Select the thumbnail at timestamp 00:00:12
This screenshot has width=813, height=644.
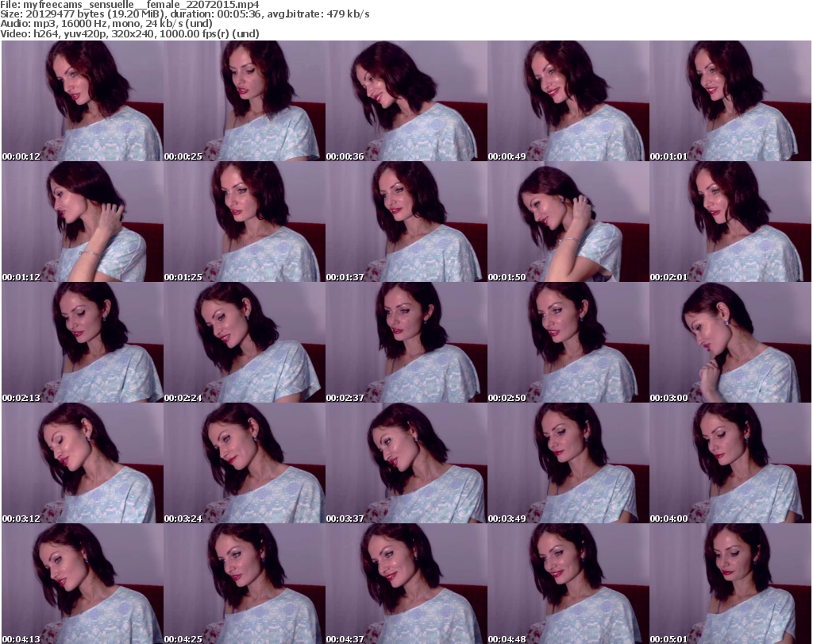[x=83, y=101]
